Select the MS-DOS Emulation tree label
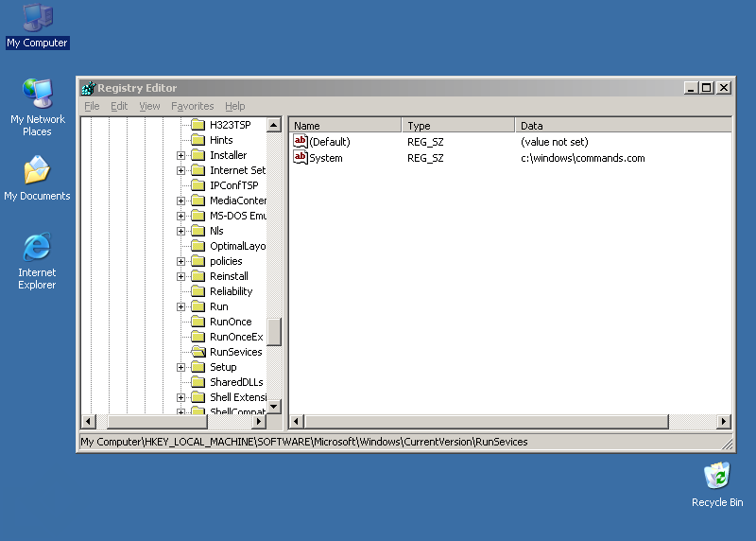 pyautogui.click(x=238, y=216)
